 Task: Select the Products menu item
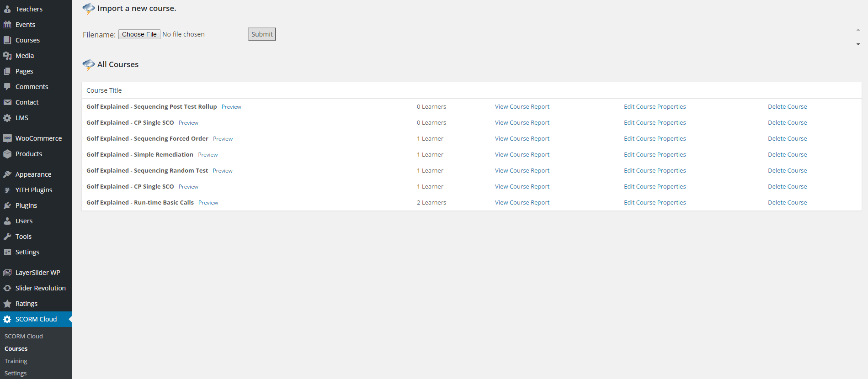click(x=28, y=154)
